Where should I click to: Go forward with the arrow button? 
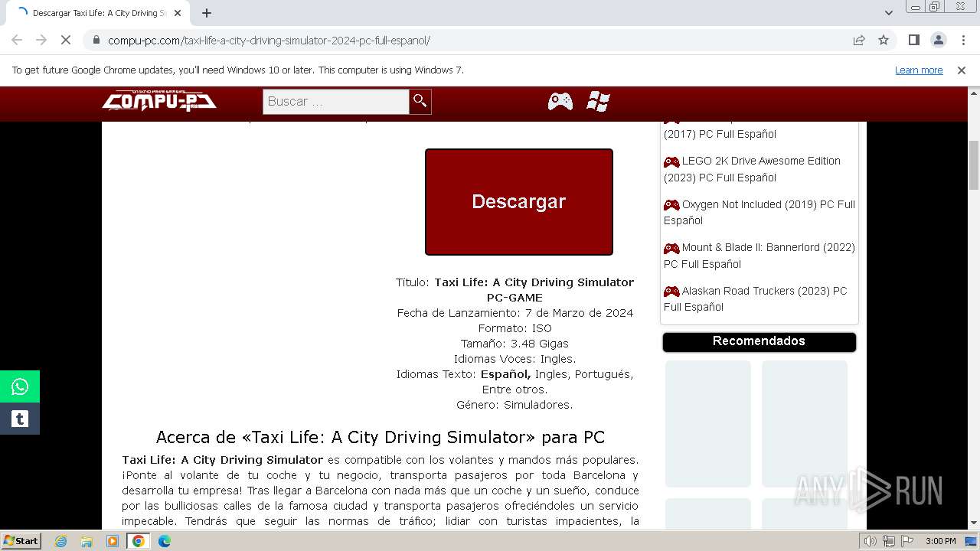pos(41,40)
